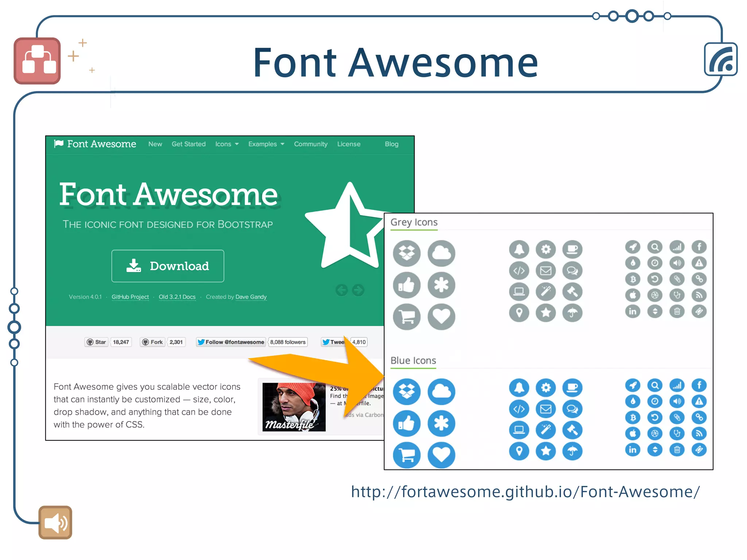The image size is (747, 560).
Task: Click the GitHub Fork button
Action: pyautogui.click(x=152, y=342)
